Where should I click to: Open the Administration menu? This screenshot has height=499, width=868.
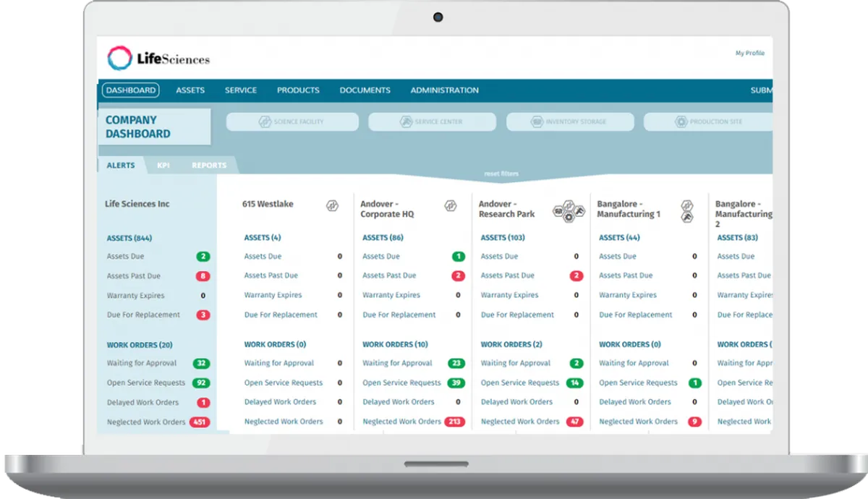pyautogui.click(x=445, y=90)
